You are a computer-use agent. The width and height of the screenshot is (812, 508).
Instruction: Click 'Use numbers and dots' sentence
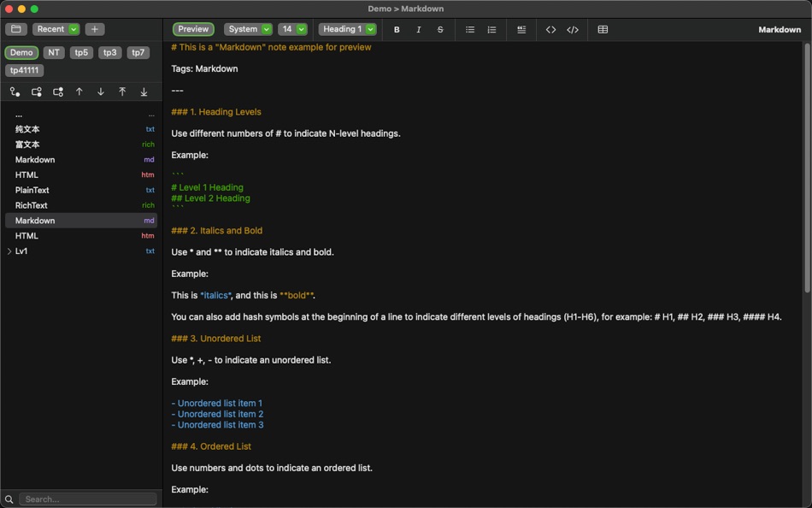point(272,468)
